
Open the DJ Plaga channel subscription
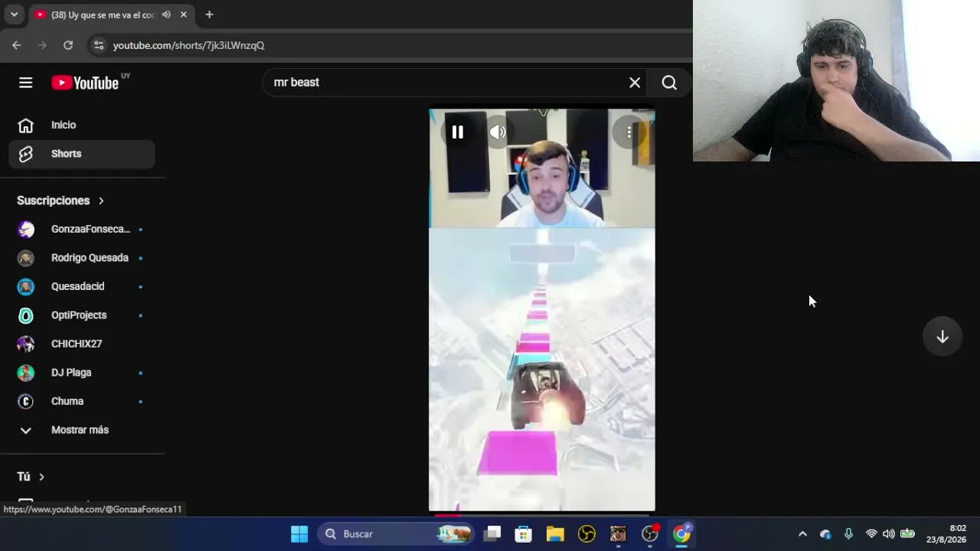pyautogui.click(x=82, y=373)
